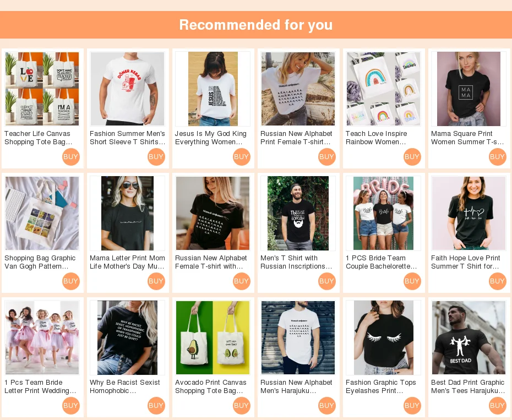Click BUY for Best Dad Print Tee
This screenshot has height=420, width=512.
tap(497, 406)
